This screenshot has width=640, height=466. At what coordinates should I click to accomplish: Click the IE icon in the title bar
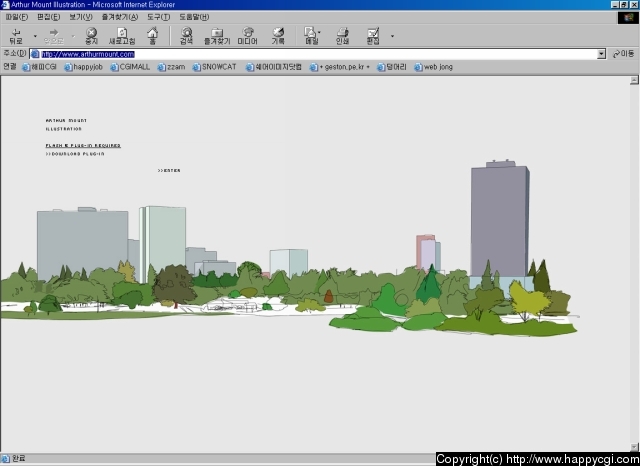coord(5,4)
